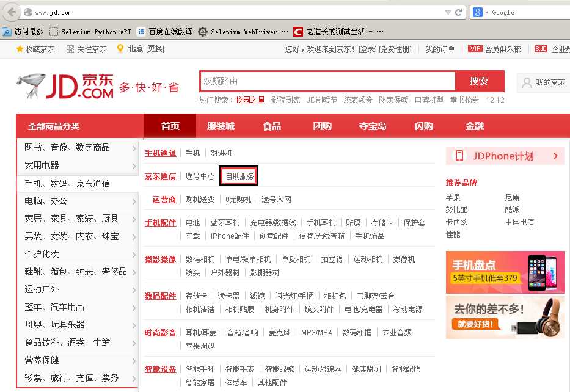The image size is (570, 392).
Task: Click recommended brand 苹果
Action: click(x=453, y=198)
